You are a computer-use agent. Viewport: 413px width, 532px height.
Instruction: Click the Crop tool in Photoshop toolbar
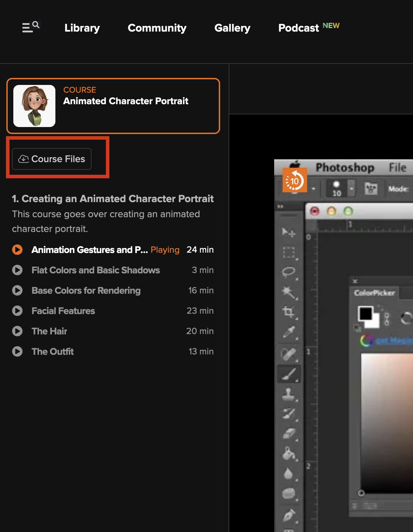pos(288,312)
